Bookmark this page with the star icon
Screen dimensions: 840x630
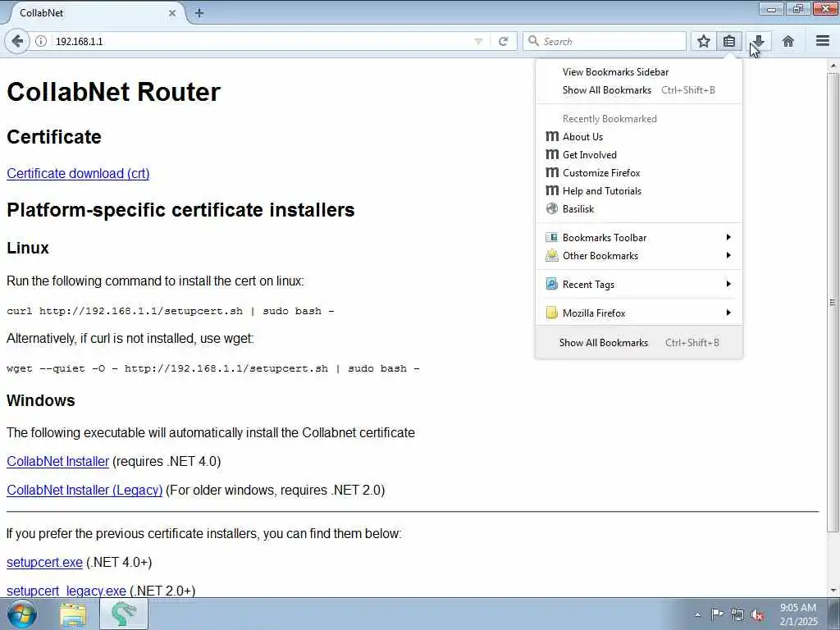pyautogui.click(x=703, y=41)
